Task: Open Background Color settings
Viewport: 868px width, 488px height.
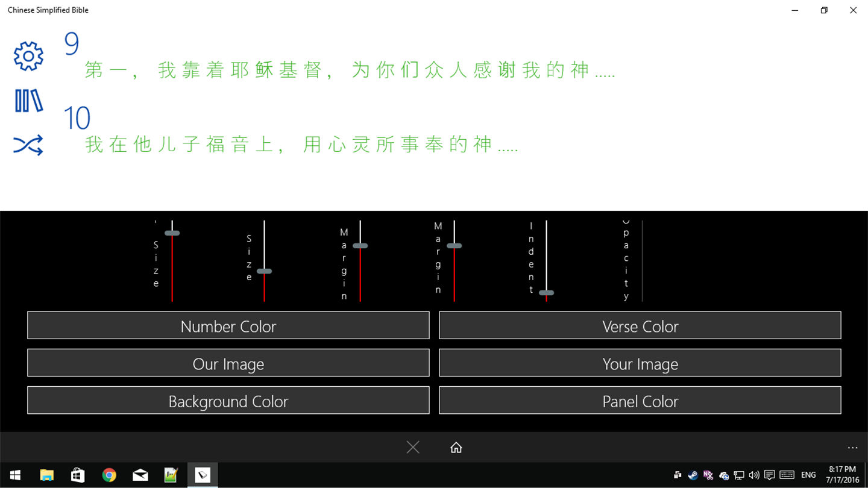Action: click(228, 400)
